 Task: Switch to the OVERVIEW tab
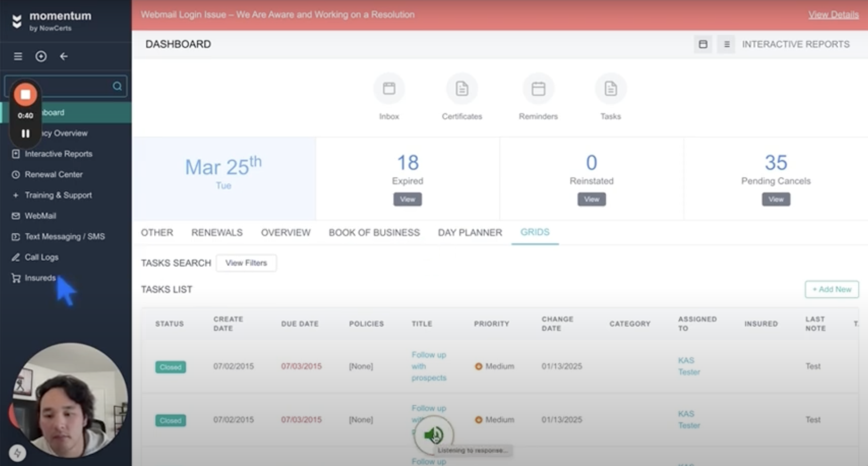(285, 232)
